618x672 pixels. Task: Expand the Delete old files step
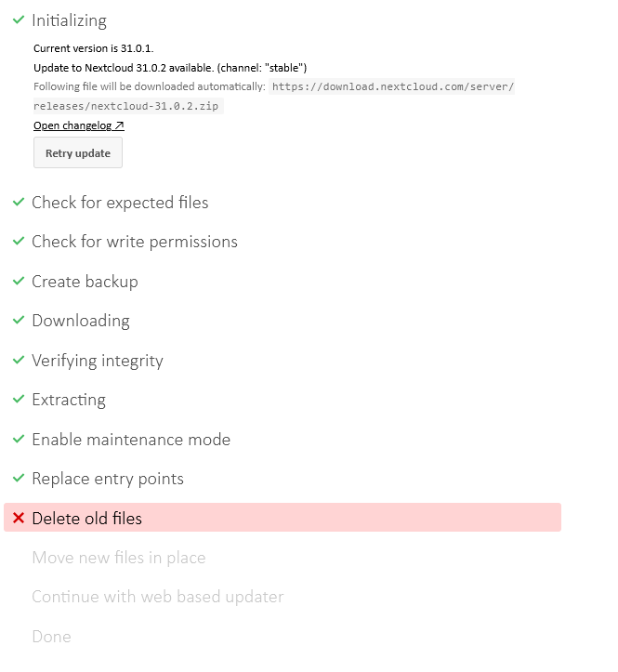(87, 519)
